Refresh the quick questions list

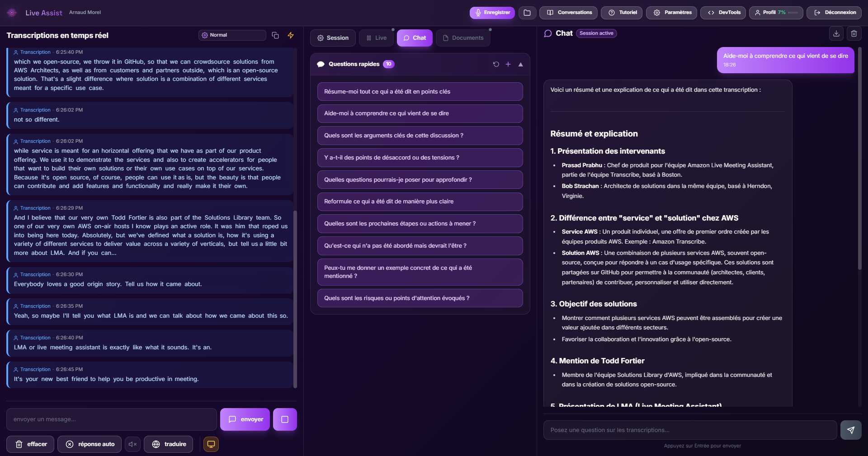pos(496,64)
